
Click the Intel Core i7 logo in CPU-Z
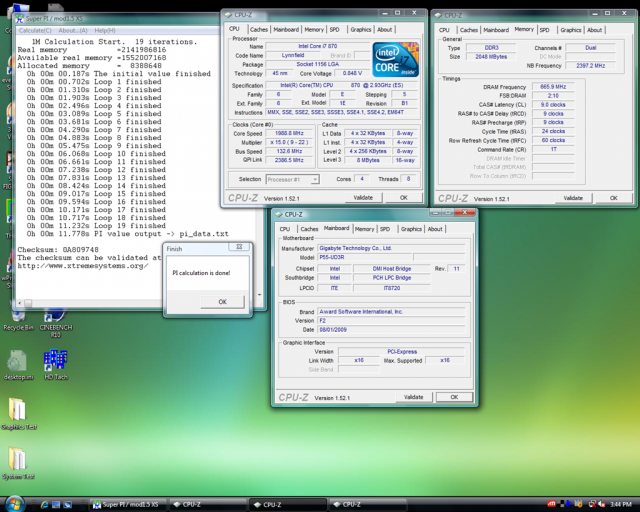(395, 60)
